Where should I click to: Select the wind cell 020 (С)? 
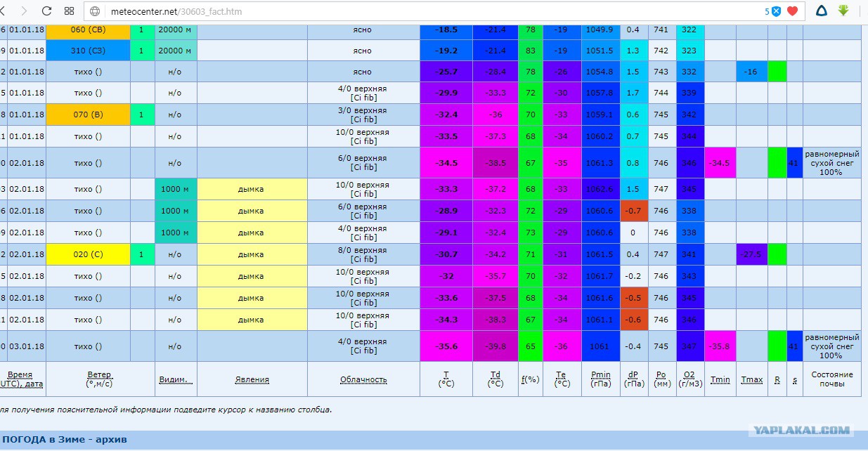tap(88, 254)
